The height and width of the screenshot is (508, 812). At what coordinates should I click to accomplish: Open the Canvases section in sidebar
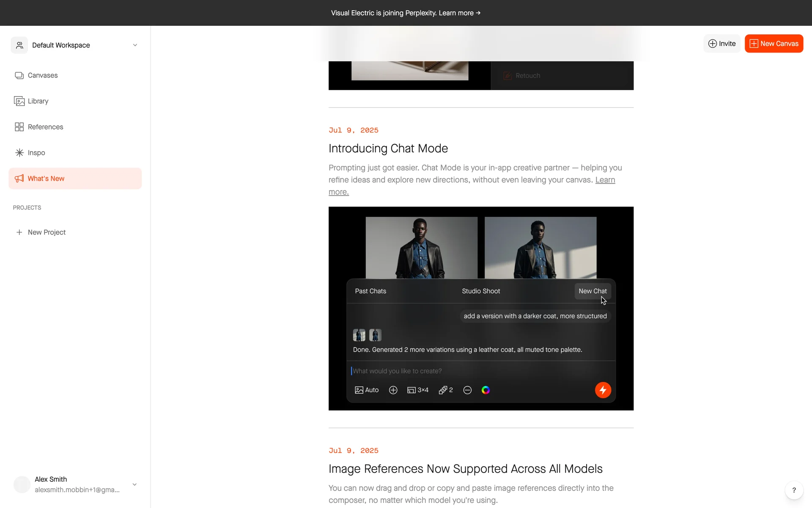pyautogui.click(x=42, y=75)
